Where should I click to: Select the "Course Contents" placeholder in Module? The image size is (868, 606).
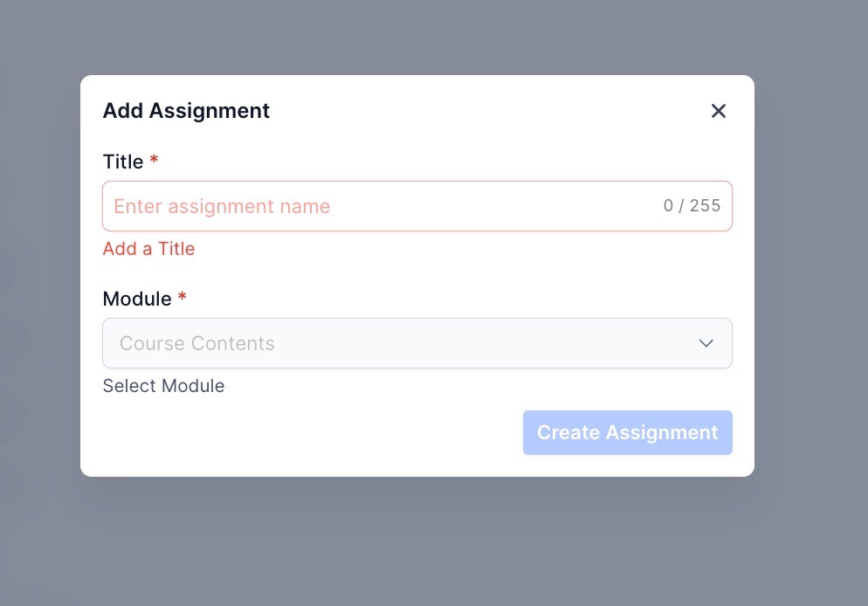click(x=197, y=344)
